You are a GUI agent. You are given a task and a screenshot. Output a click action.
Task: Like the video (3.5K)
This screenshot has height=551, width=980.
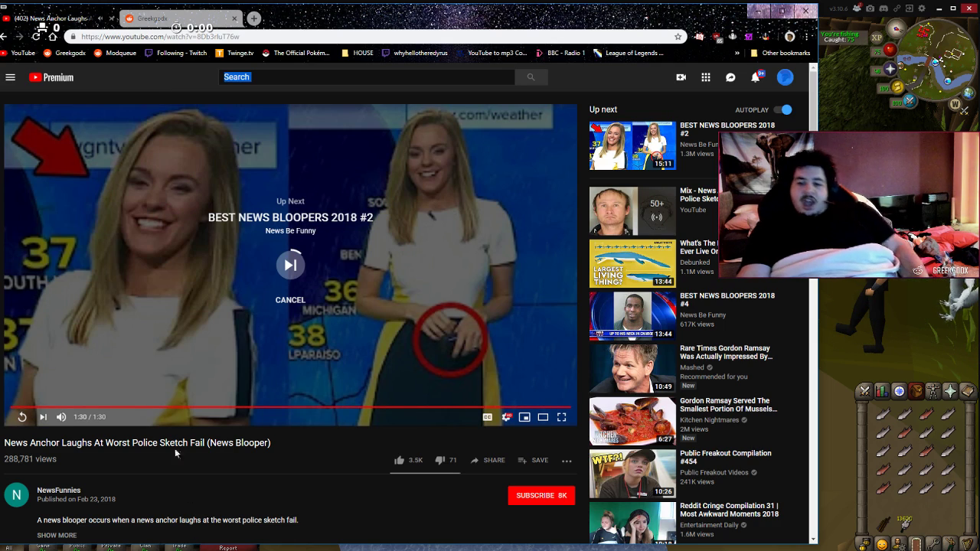[408, 460]
